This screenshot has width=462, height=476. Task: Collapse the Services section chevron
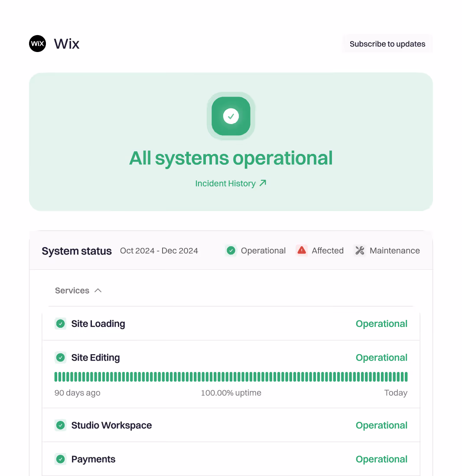point(98,290)
